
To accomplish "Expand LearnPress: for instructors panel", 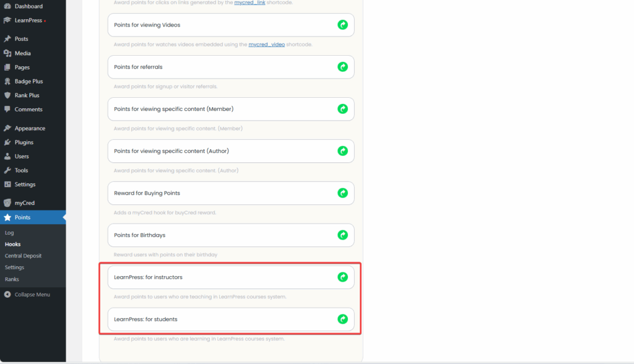I will pos(231,277).
